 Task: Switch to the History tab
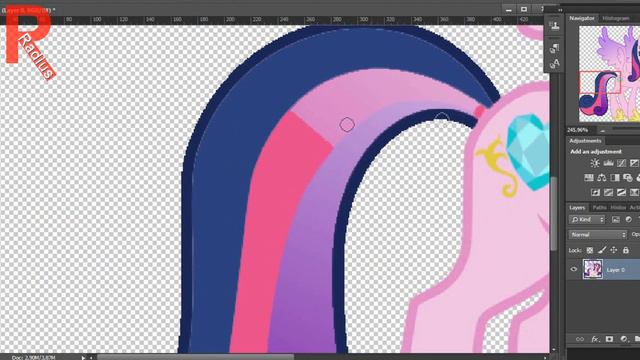(618, 208)
